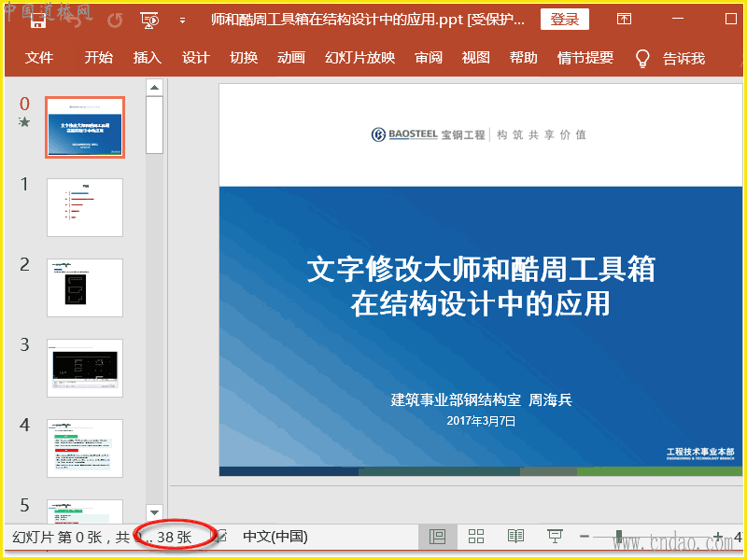
Task: Start Slide Show from status bar icon
Action: [555, 536]
